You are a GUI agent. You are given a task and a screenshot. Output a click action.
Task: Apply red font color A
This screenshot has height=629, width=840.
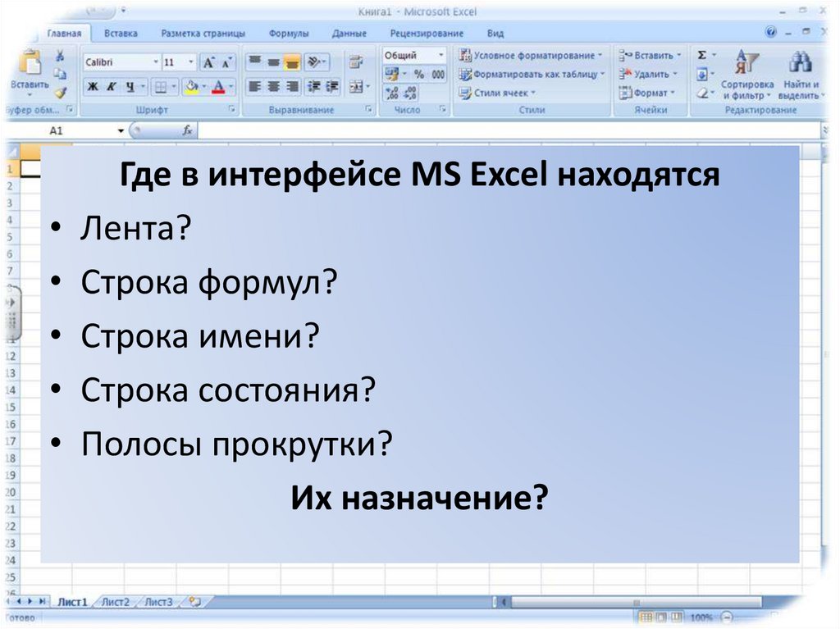click(218, 87)
